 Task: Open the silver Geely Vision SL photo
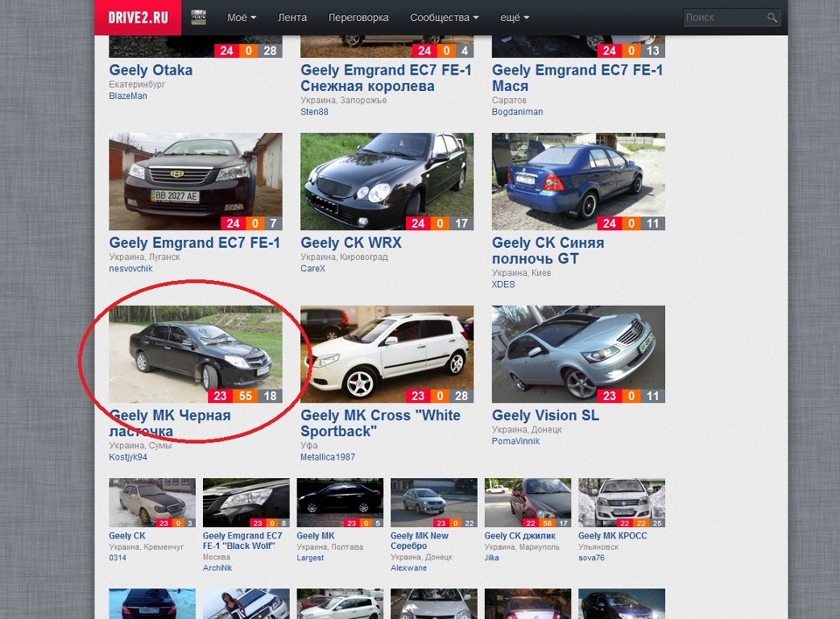tap(578, 355)
